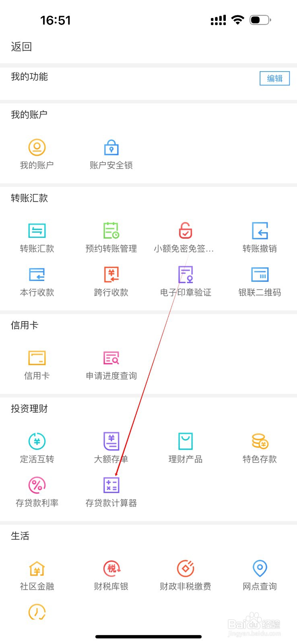
Task: Open the 社区金融 house icon
Action: (x=37, y=569)
